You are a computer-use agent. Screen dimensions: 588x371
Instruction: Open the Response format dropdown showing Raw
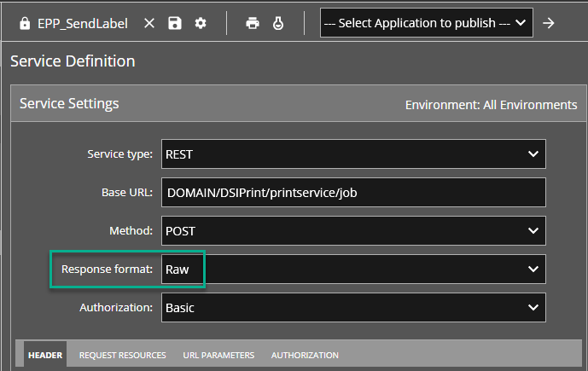coord(353,269)
